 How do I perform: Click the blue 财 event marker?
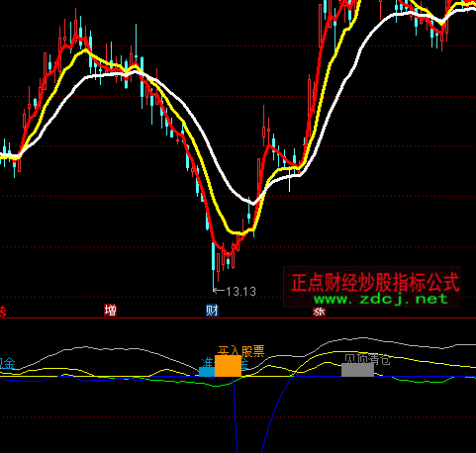(212, 311)
